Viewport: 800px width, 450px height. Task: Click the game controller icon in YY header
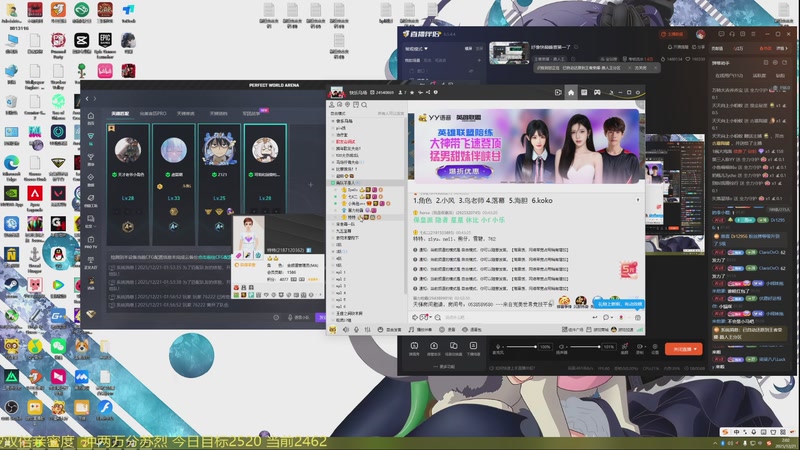point(597,92)
